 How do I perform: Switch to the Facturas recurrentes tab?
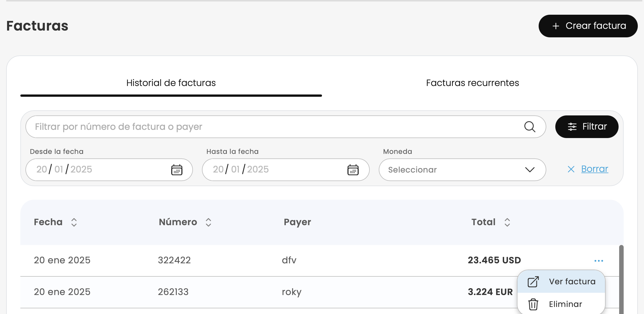(472, 83)
